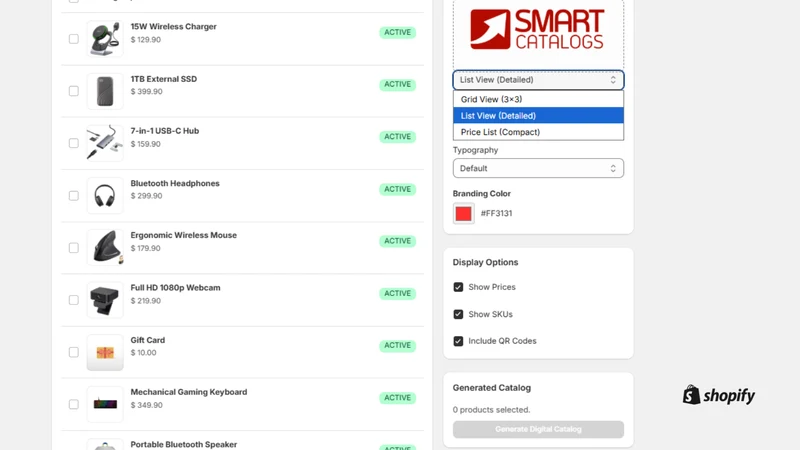Viewport: 800px width, 450px height.
Task: Check the Bluetooth Headphones row checkbox
Action: tap(73, 195)
